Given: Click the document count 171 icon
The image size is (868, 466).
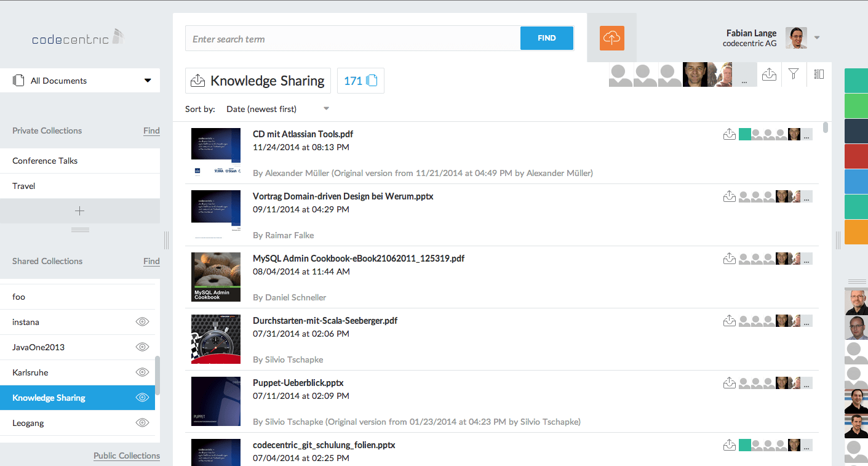Looking at the screenshot, I should coord(360,81).
